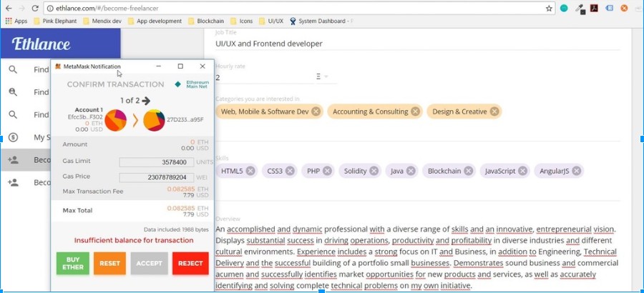Click the Buy Ether button
Screen dimensions: 644x293
(73, 263)
